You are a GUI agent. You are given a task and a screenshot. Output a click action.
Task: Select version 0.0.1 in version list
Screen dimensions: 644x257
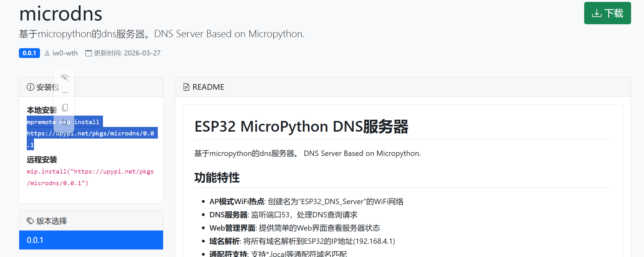tap(91, 240)
